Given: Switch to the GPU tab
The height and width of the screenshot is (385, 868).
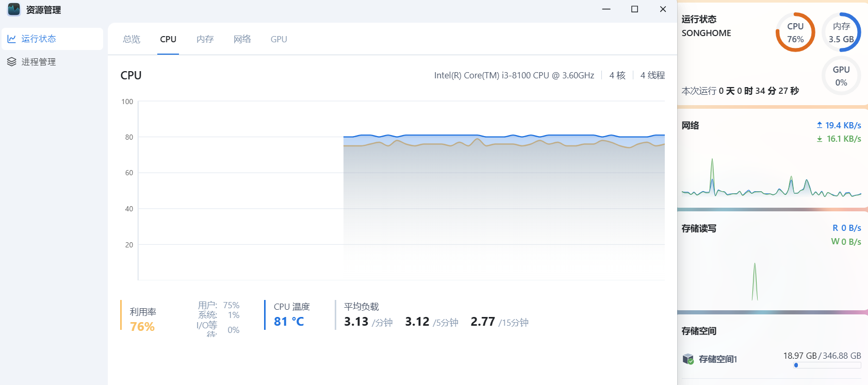Looking at the screenshot, I should tap(279, 39).
